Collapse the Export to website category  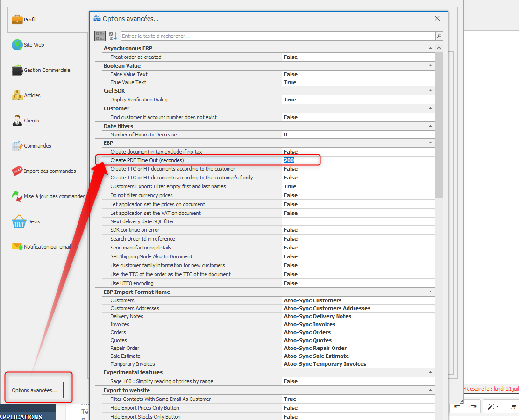pos(430,390)
